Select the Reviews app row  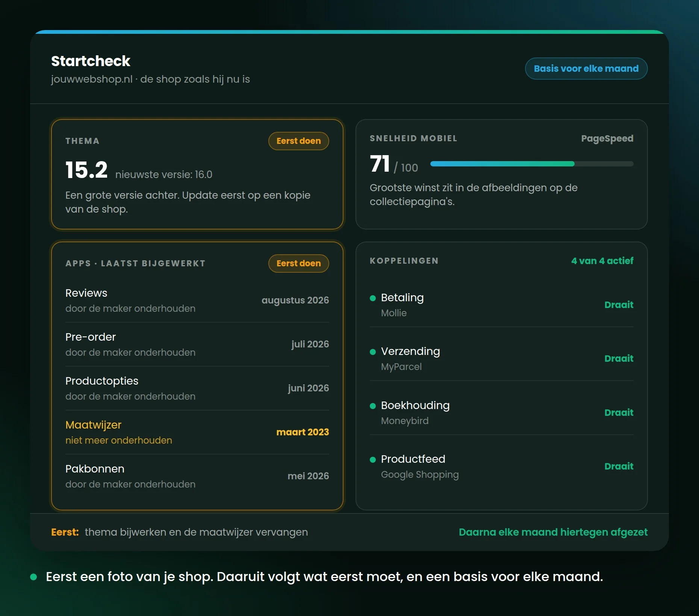pyautogui.click(x=197, y=300)
